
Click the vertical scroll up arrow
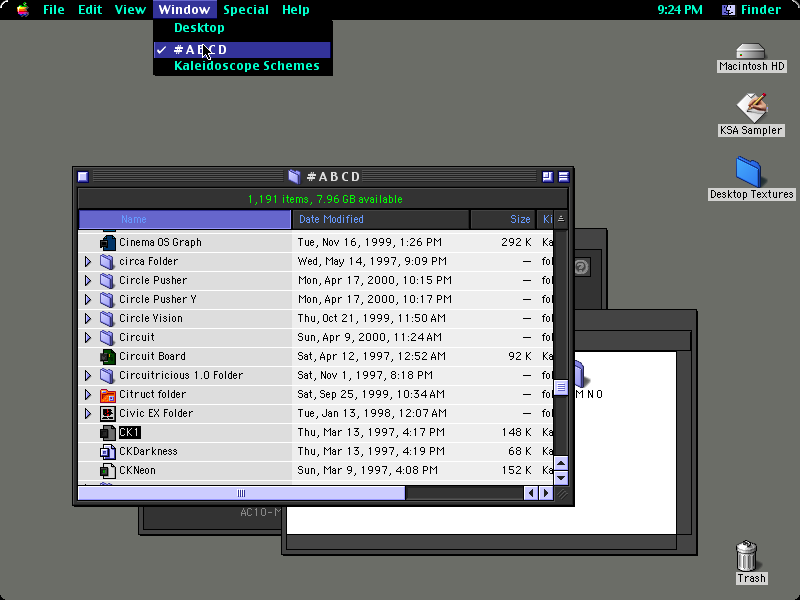[561, 463]
